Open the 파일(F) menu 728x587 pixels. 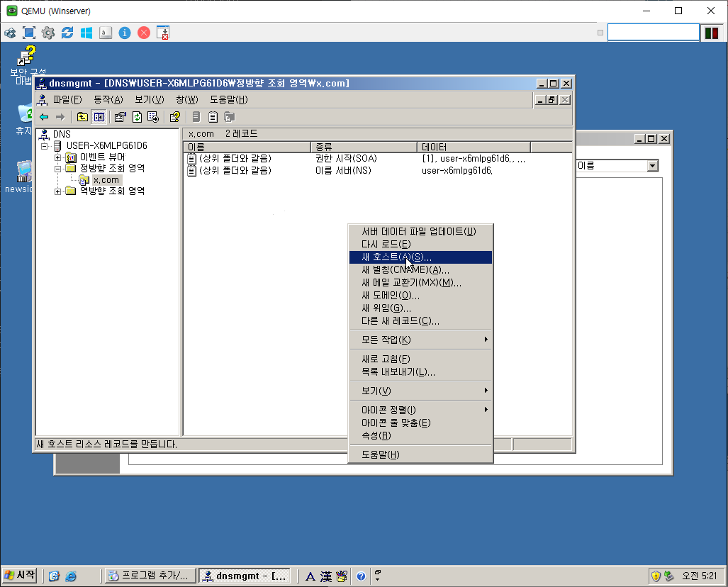click(x=67, y=100)
